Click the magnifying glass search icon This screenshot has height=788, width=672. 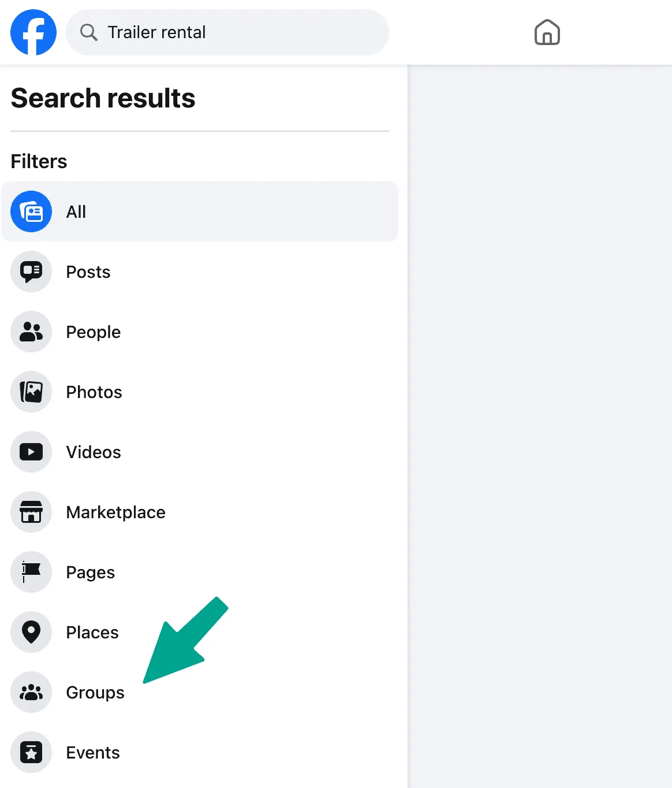[x=88, y=32]
